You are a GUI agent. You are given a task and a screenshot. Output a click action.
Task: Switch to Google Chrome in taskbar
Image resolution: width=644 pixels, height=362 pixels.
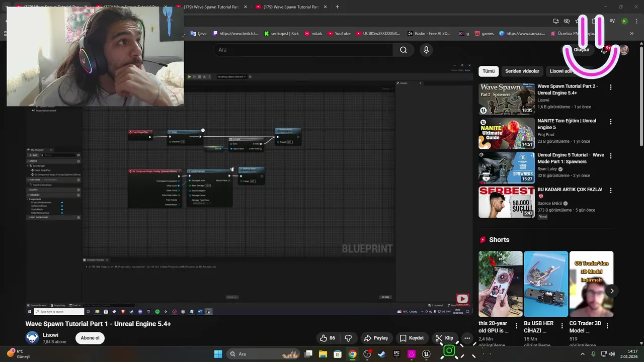pyautogui.click(x=352, y=354)
